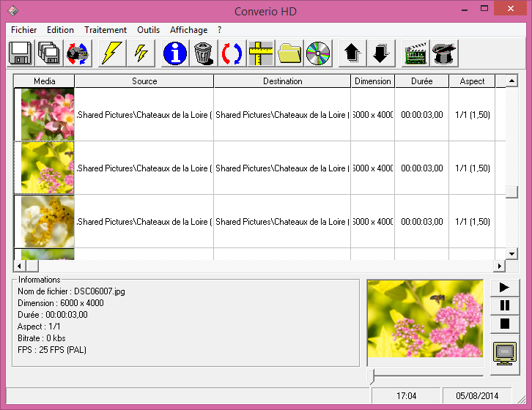Screen dimensions: 532x410
Task: Click the single floppy disk save icon
Action: click(21, 53)
